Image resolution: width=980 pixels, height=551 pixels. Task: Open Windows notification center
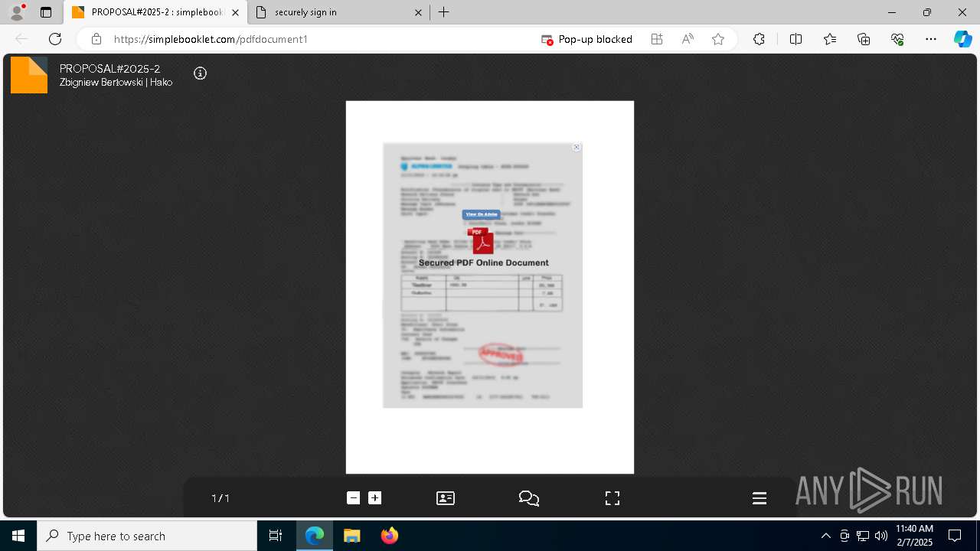(955, 536)
